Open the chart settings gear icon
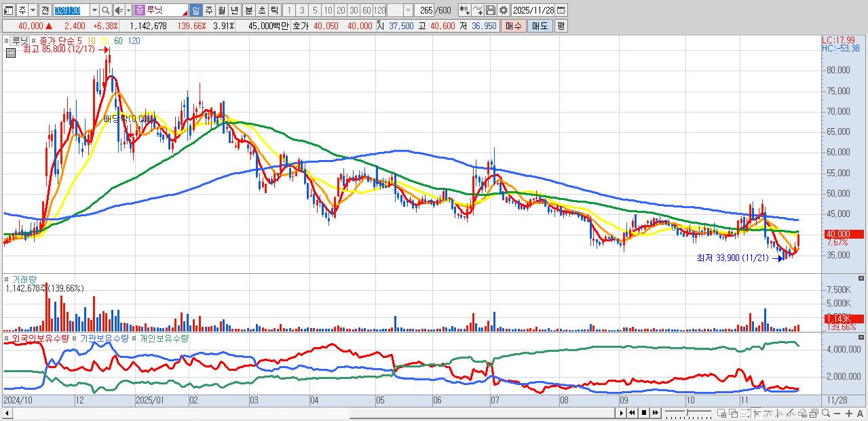The width and height of the screenshot is (868, 421). click(504, 10)
